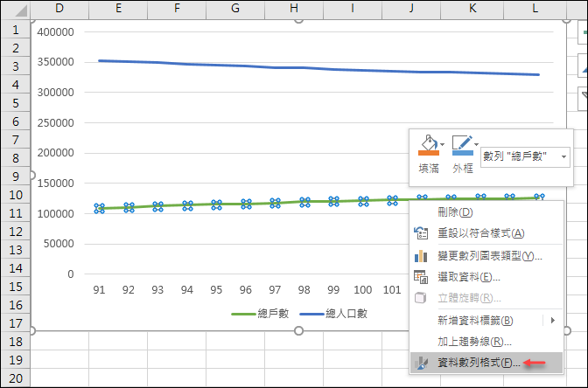
Task: Click the 重設以符合樣式 reset icon
Action: 421,233
